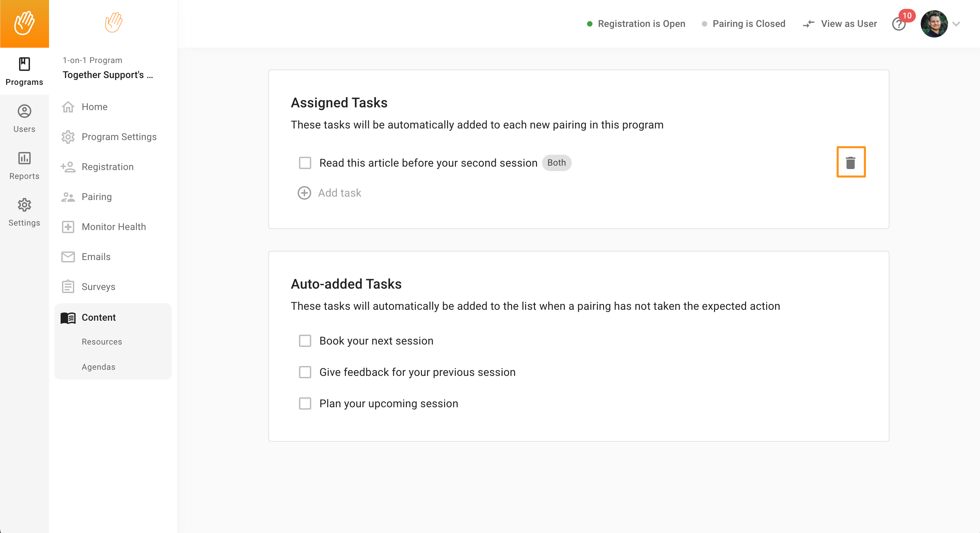Image resolution: width=980 pixels, height=533 pixels.
Task: Click the green Registration status dot
Action: (x=590, y=24)
